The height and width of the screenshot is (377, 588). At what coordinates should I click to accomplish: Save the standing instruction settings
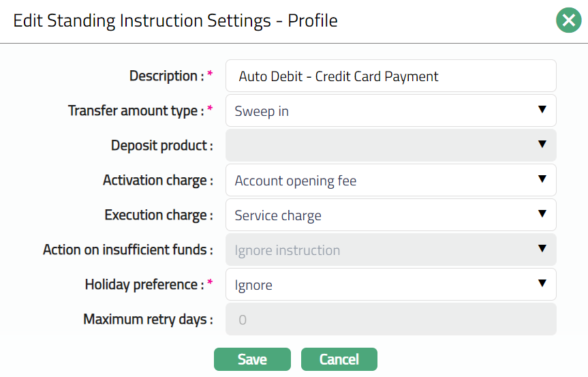click(252, 359)
